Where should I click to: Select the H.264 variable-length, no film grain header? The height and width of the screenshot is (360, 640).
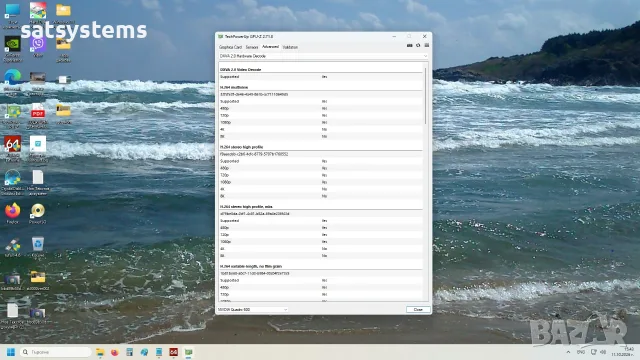pyautogui.click(x=251, y=266)
